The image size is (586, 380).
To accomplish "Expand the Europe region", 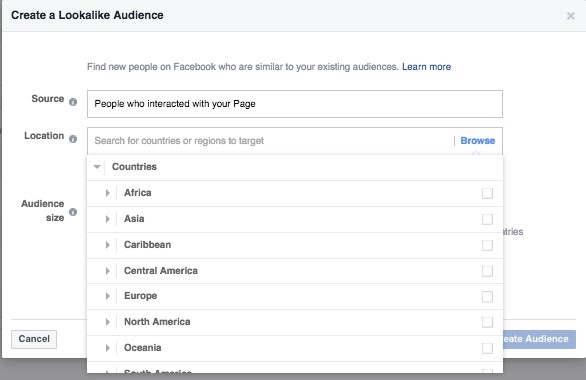I will 108,296.
